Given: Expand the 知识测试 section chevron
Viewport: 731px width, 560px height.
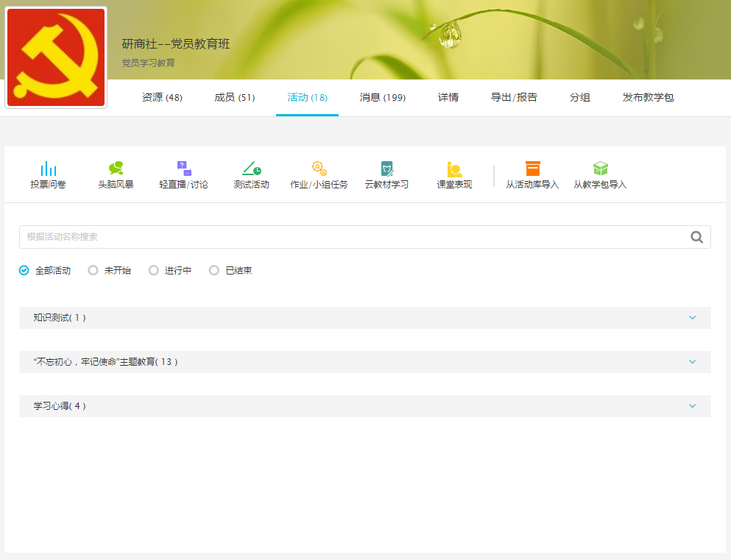Looking at the screenshot, I should point(692,318).
